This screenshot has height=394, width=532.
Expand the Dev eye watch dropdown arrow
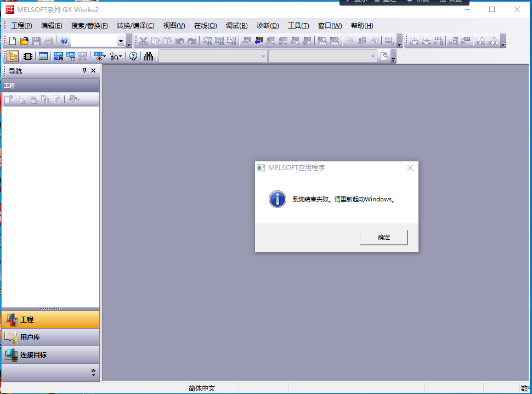(104, 57)
